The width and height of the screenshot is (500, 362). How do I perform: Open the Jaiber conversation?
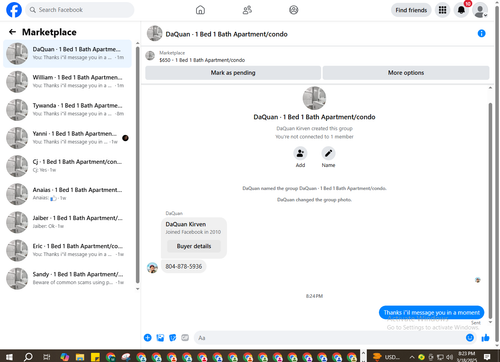click(67, 222)
